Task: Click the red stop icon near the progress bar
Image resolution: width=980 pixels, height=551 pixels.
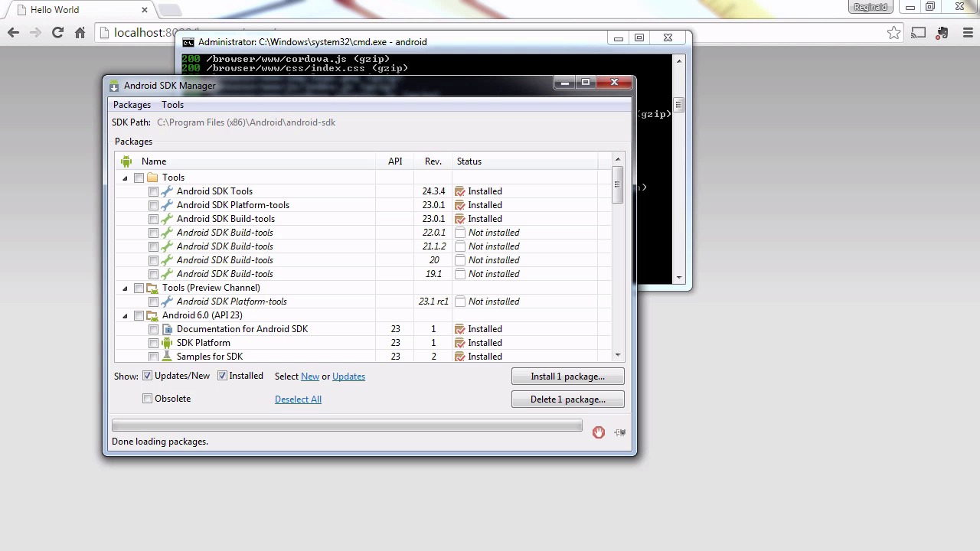Action: [599, 432]
